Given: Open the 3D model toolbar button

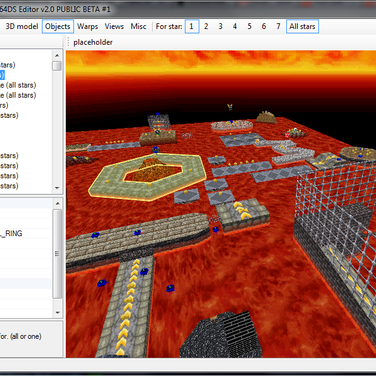Looking at the screenshot, I should (22, 26).
